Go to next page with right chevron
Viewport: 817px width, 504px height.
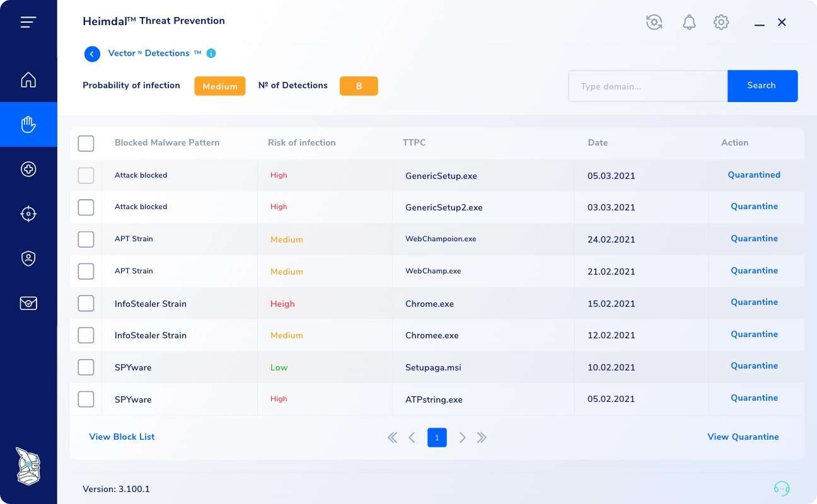pyautogui.click(x=463, y=437)
